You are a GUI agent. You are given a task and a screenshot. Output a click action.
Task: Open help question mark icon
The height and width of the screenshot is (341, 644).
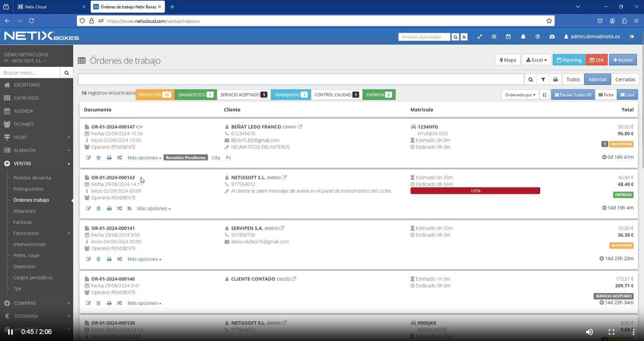[x=538, y=37]
